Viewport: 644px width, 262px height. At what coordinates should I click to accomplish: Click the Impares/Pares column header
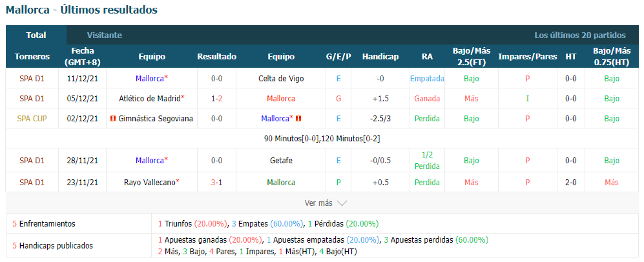[527, 57]
